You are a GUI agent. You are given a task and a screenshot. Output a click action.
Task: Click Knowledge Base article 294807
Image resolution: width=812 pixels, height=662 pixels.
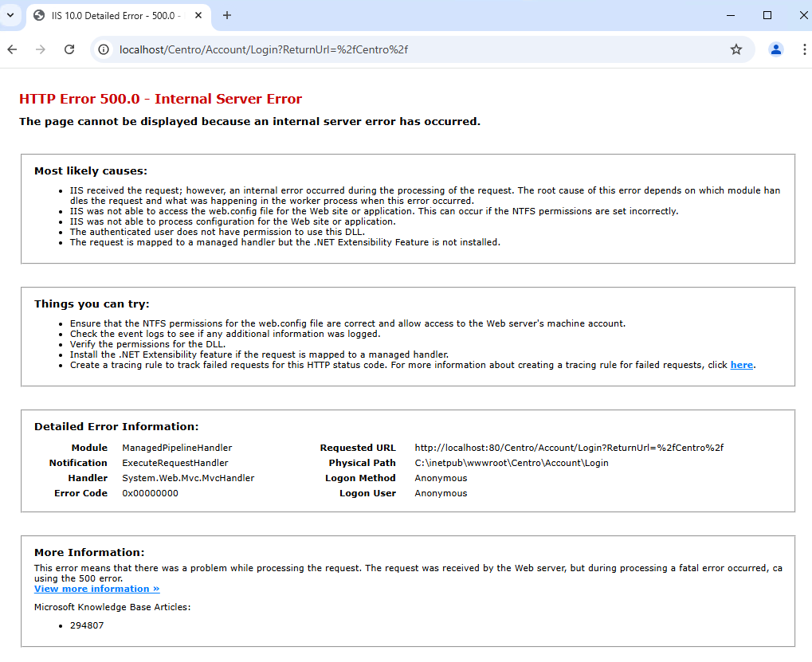point(86,625)
